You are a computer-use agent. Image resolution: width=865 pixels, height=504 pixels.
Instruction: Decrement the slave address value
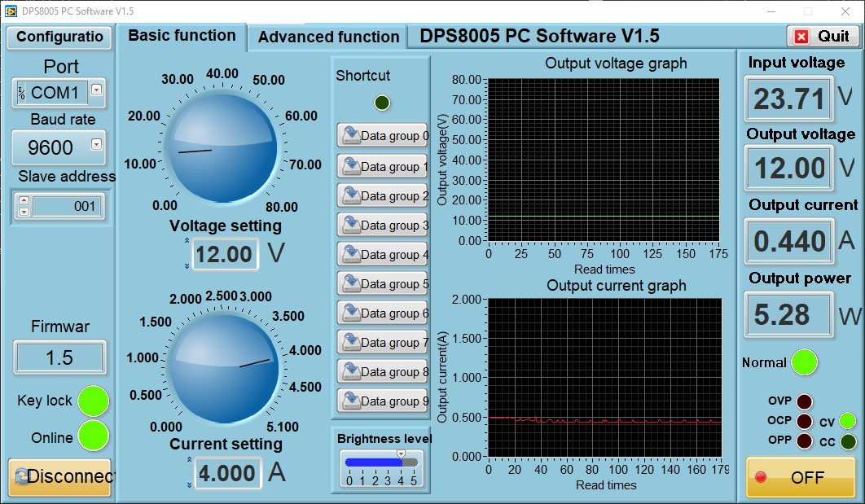(24, 212)
